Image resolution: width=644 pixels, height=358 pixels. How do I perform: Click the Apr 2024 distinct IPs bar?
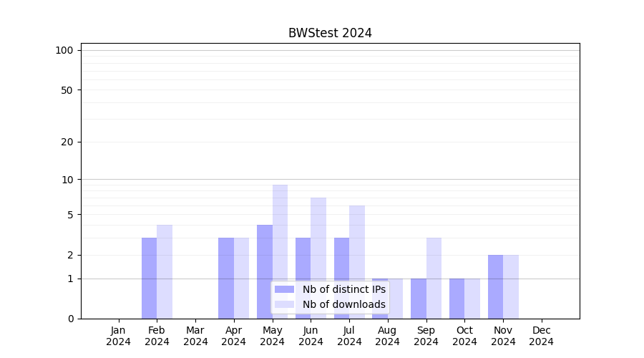tap(226, 278)
